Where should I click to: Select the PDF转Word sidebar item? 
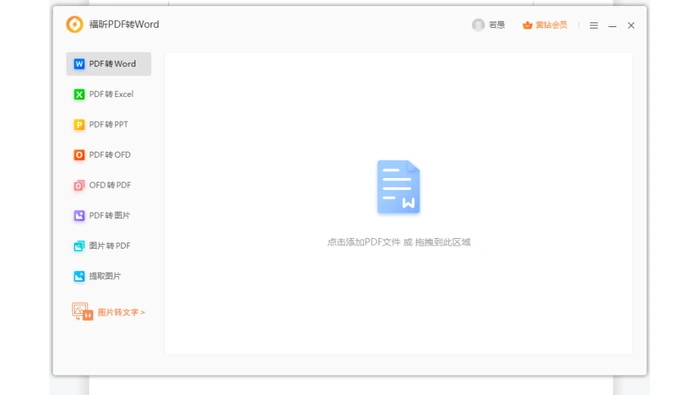[108, 64]
